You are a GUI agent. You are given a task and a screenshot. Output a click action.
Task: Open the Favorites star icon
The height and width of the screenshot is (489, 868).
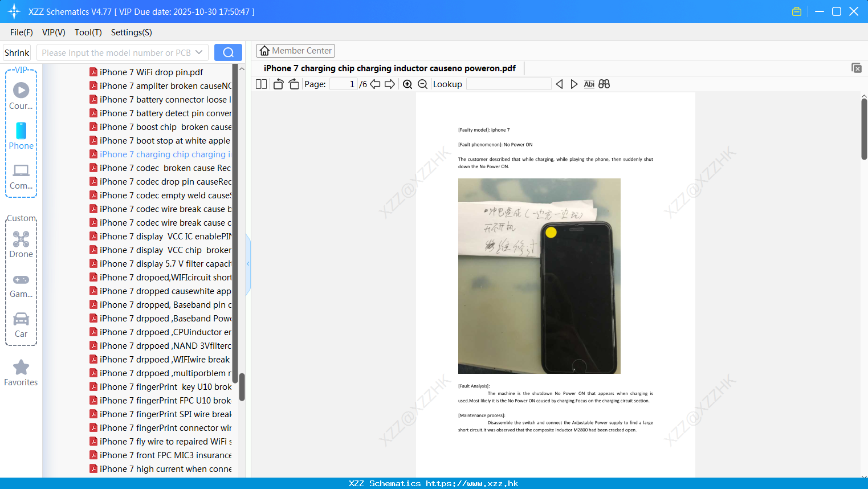coord(21,373)
